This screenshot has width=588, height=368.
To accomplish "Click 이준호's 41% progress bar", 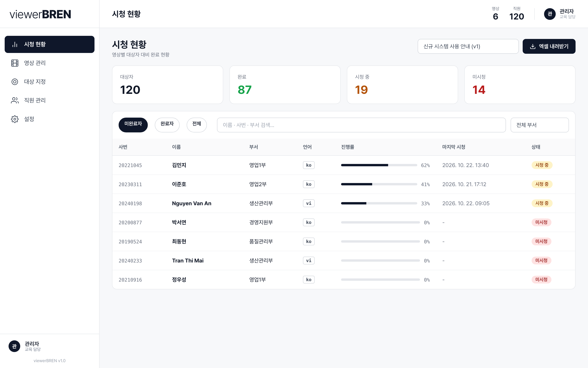I will [379, 184].
